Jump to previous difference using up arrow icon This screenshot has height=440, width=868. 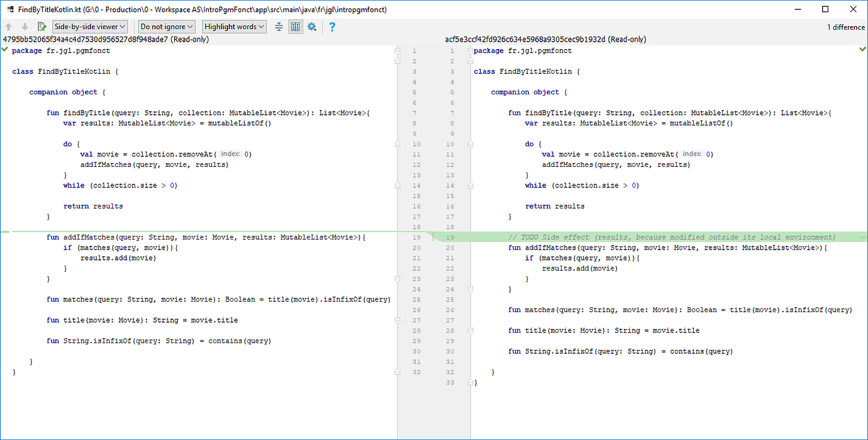click(x=8, y=26)
